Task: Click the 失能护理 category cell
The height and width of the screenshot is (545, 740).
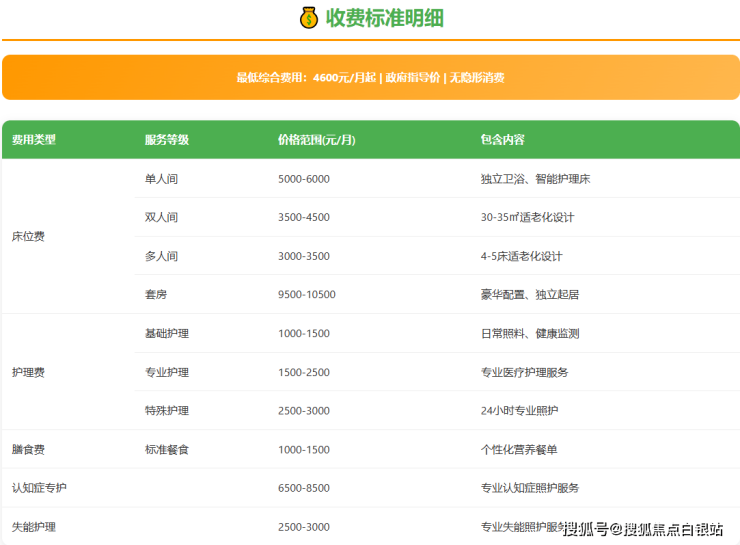Action: 33,527
